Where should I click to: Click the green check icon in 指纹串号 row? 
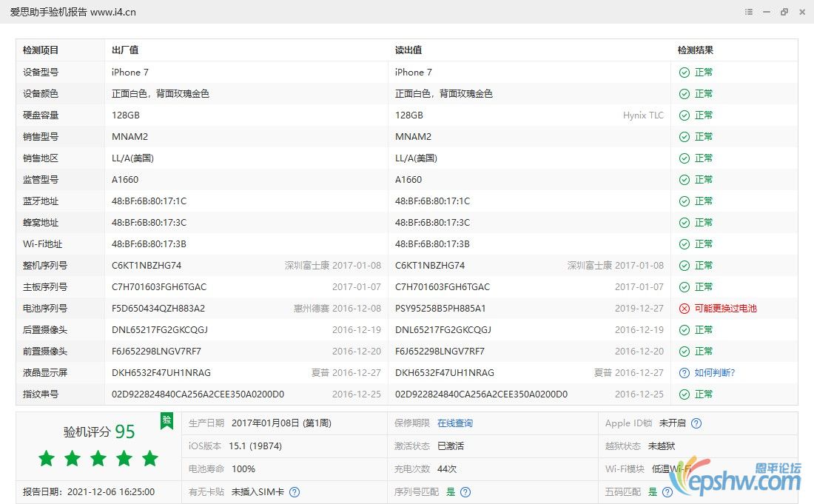(x=684, y=394)
